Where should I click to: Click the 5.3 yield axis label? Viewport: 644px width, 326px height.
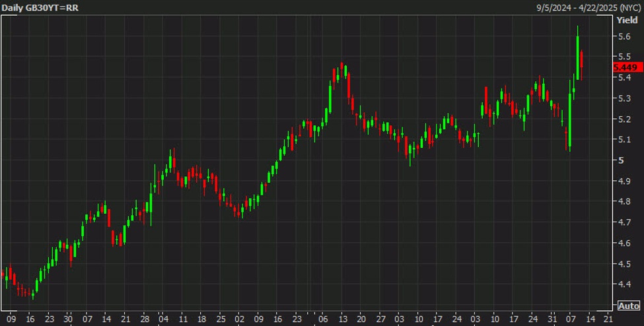pos(623,99)
